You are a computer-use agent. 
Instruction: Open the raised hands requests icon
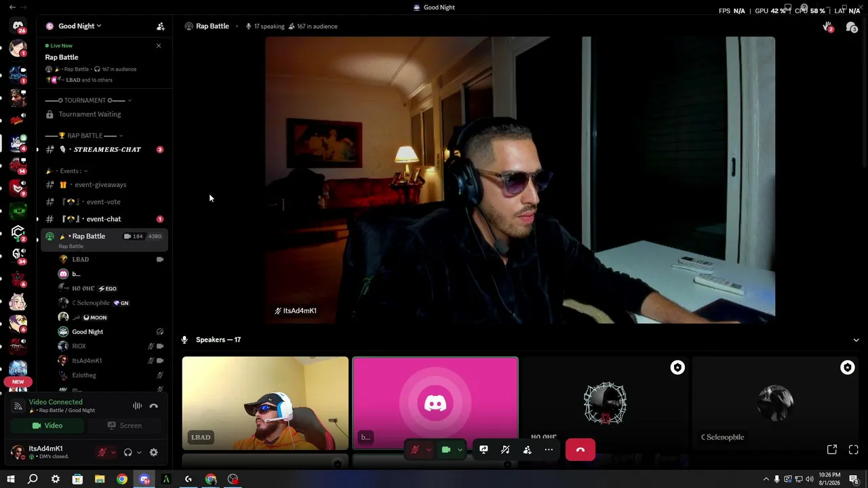[828, 27]
